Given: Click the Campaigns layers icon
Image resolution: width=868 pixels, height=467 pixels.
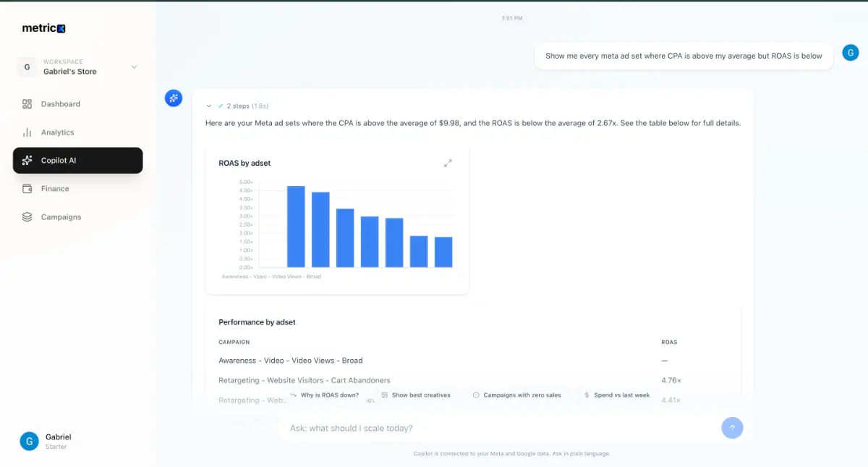Looking at the screenshot, I should (27, 217).
